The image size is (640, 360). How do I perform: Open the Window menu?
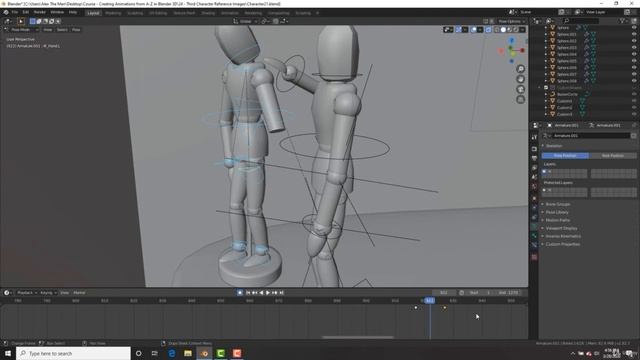point(57,13)
